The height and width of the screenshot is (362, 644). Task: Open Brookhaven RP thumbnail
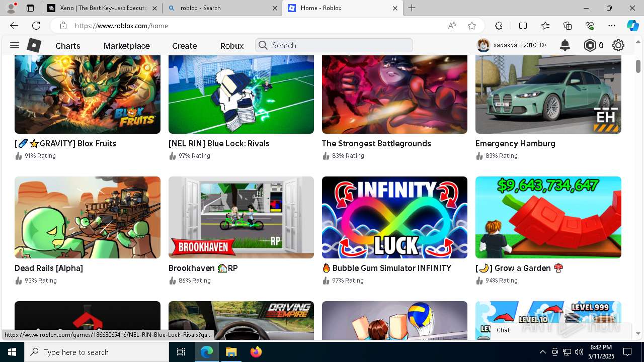pyautogui.click(x=241, y=217)
